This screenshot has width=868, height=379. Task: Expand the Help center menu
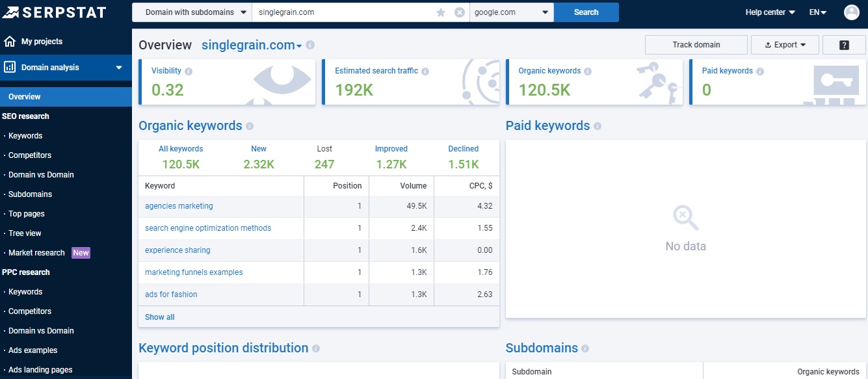point(770,12)
